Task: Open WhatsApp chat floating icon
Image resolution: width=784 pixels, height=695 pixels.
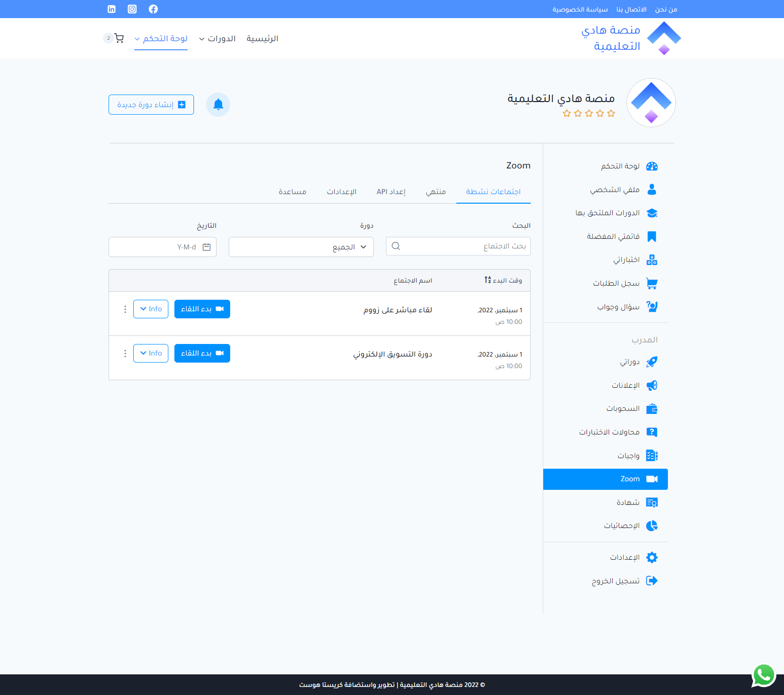Action: [x=764, y=675]
